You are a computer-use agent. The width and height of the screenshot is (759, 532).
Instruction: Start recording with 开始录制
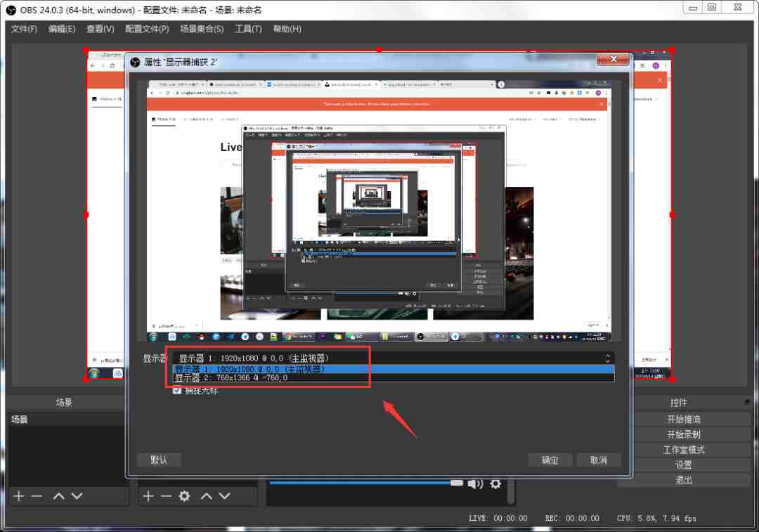click(x=684, y=434)
